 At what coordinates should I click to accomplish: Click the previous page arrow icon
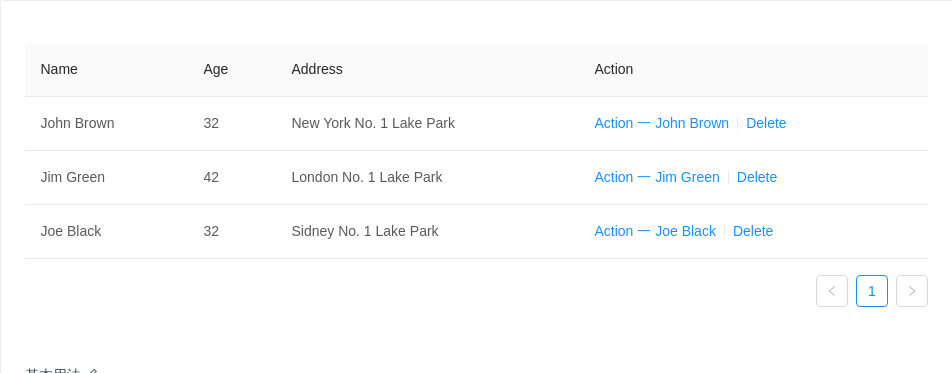coord(832,291)
